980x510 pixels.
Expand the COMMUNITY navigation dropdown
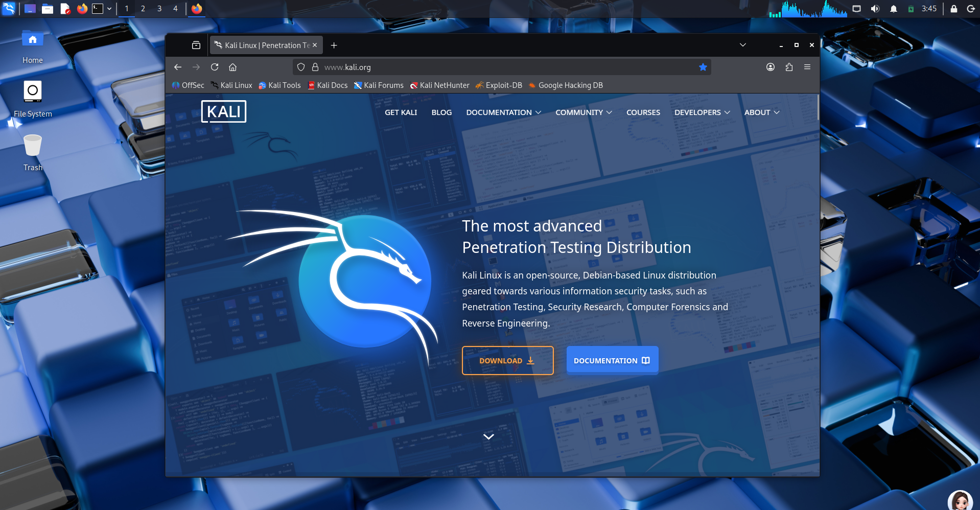[584, 112]
